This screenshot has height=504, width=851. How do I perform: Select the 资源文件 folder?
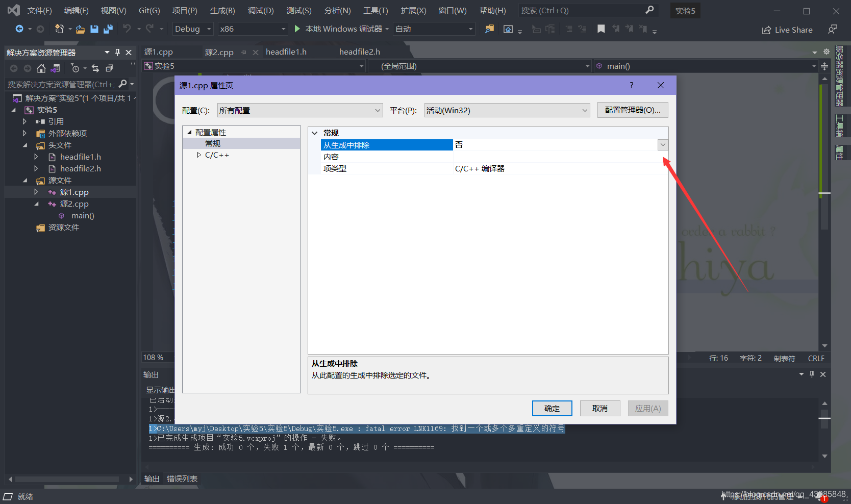(x=63, y=228)
